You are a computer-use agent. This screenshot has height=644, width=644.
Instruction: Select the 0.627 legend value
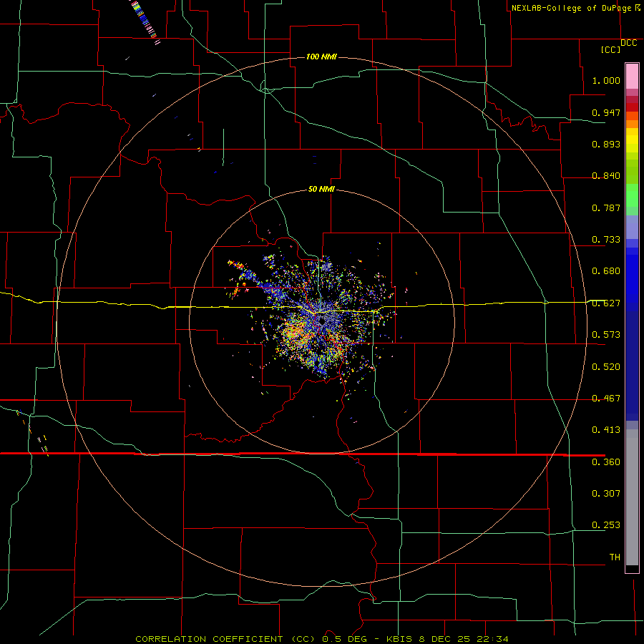point(606,303)
